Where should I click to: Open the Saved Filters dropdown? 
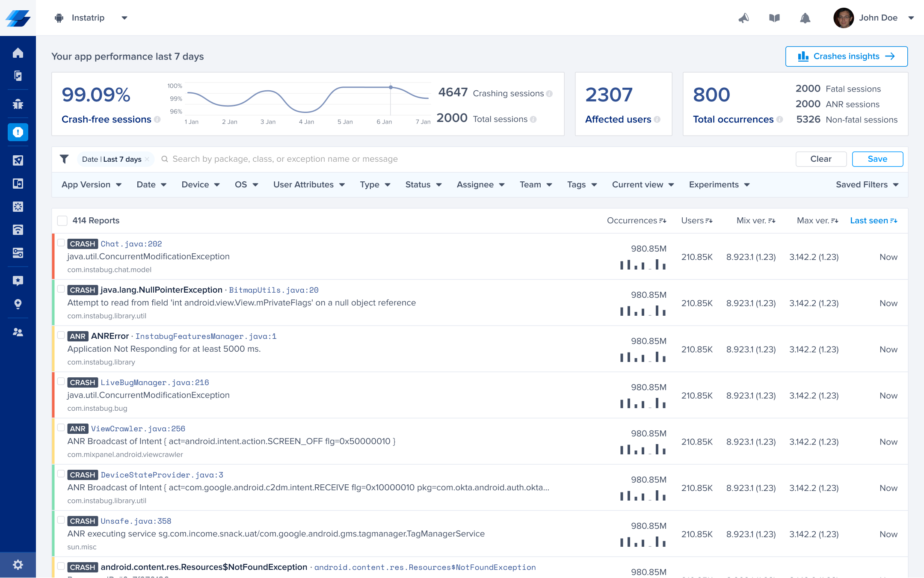(867, 185)
